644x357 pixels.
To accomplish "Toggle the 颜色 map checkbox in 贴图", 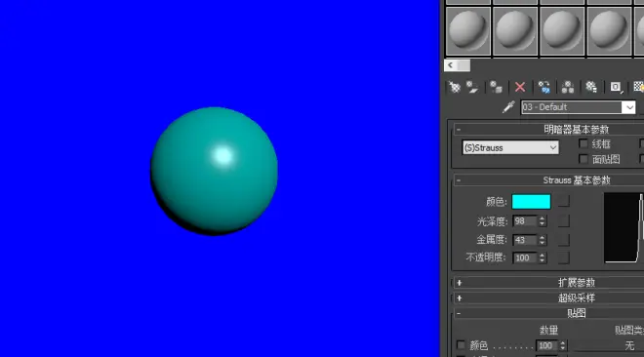I will point(461,345).
